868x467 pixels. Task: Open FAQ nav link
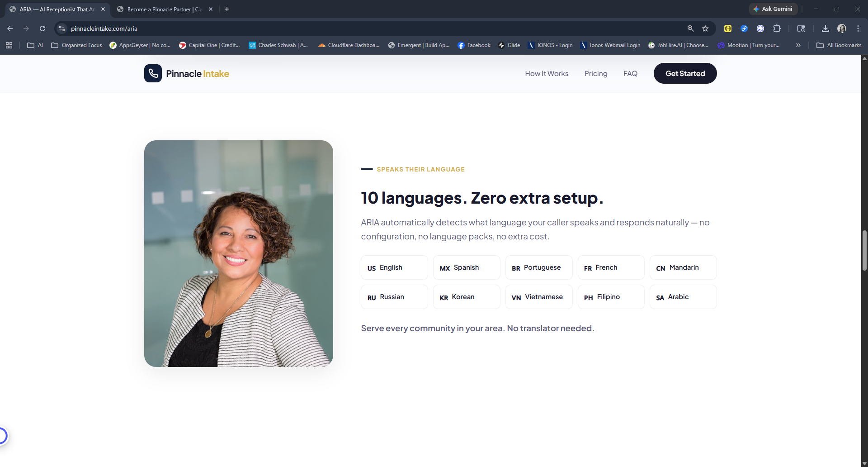(x=630, y=73)
